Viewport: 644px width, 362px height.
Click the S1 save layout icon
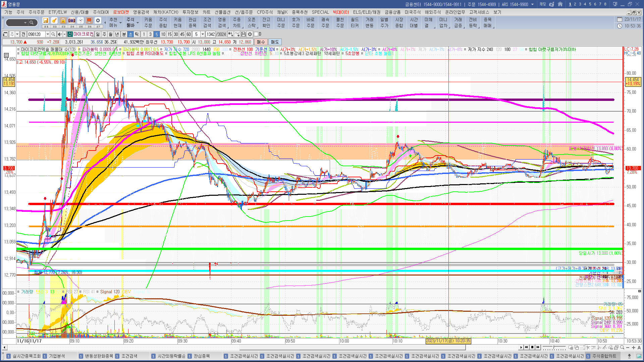pos(46,21)
